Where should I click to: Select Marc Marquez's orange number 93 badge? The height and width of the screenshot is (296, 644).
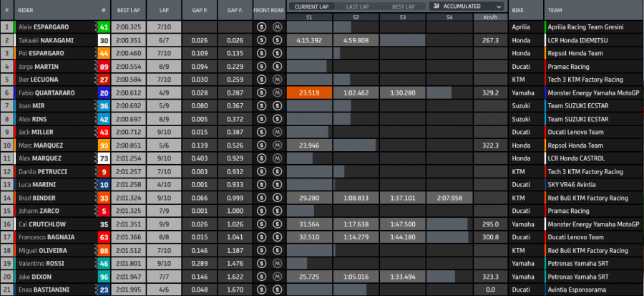(104, 145)
